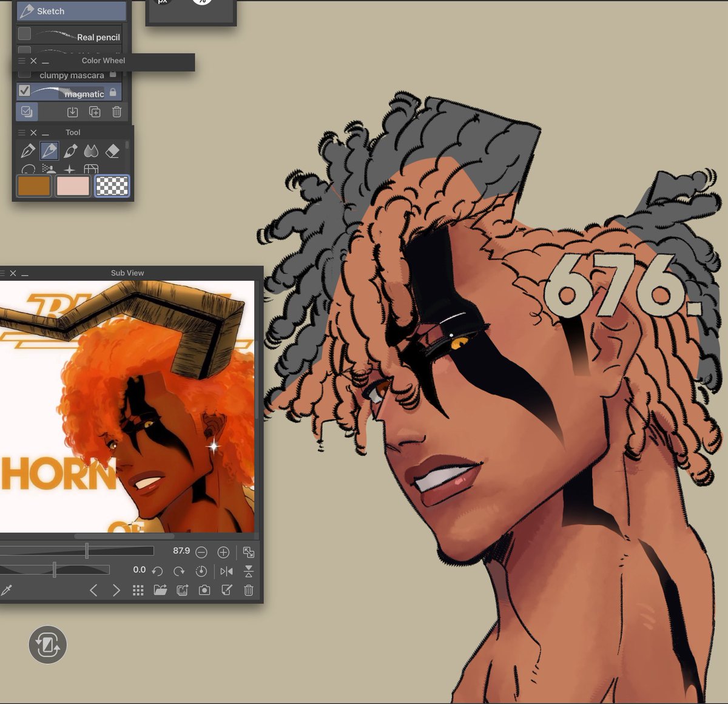Viewport: 728px width, 704px height.
Task: Close the Color Wheel panel
Action: 33,61
